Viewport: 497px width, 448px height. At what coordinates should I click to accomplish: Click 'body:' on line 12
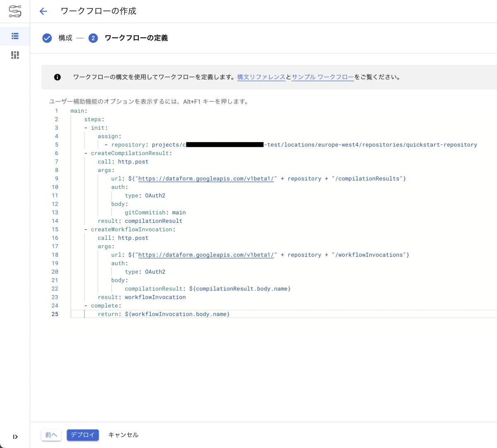(x=120, y=204)
